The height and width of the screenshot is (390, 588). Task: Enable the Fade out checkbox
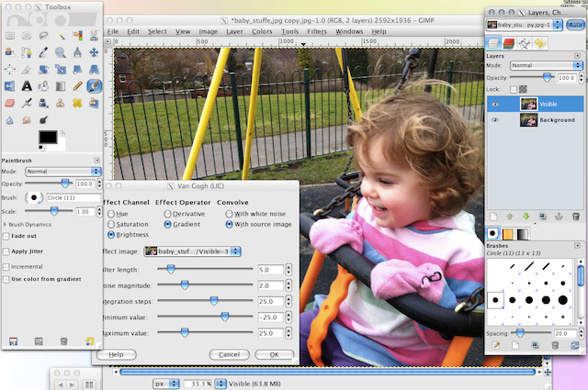tap(7, 235)
